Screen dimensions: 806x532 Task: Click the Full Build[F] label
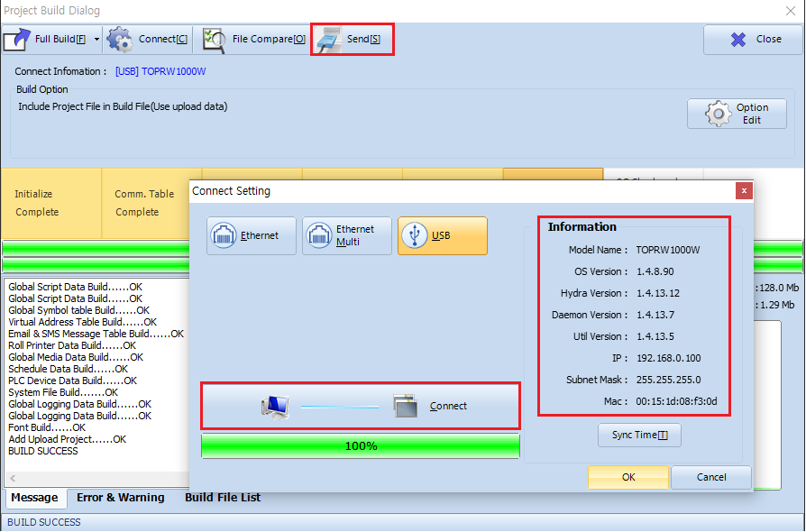[60, 39]
